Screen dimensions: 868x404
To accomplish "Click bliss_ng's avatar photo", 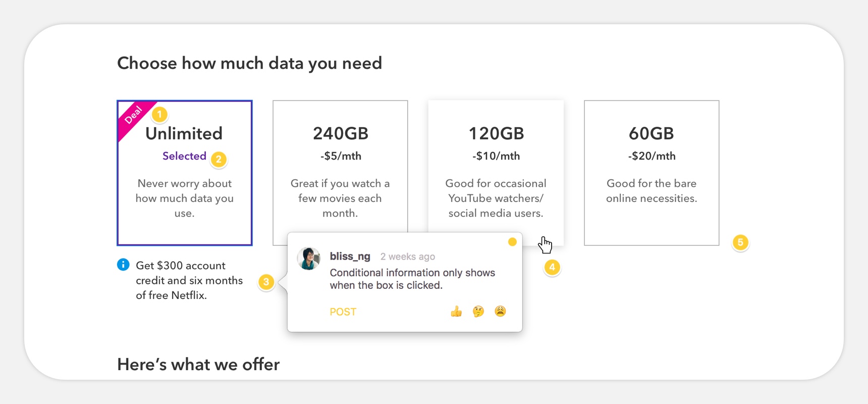I will coord(309,259).
